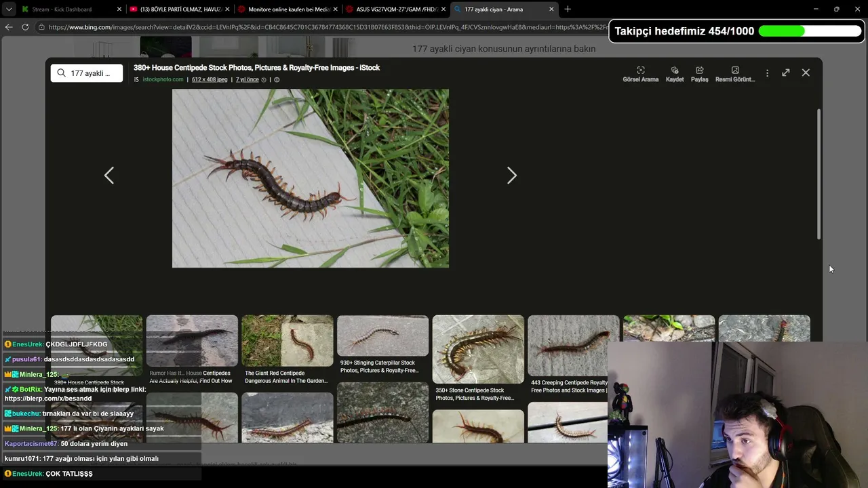868x488 pixels.
Task: Click the main centipede photo
Action: click(311, 178)
